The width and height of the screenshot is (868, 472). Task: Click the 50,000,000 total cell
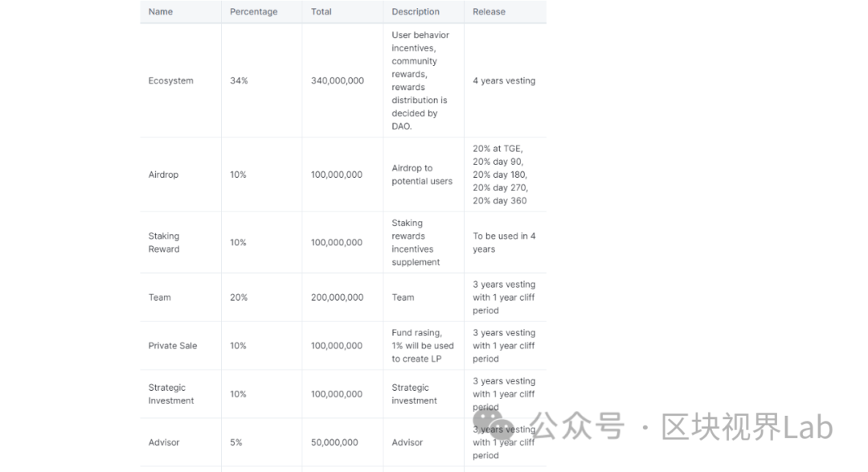334,442
